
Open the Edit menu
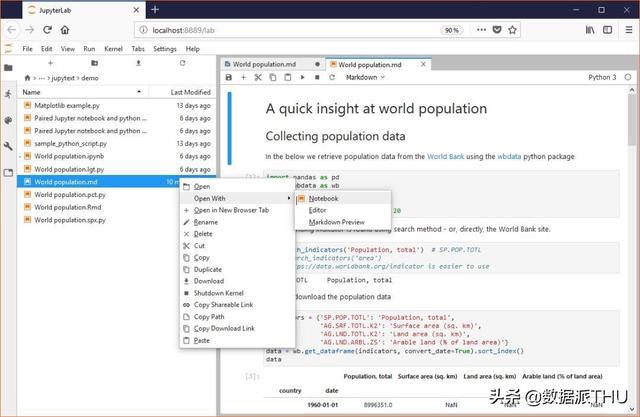[x=47, y=49]
